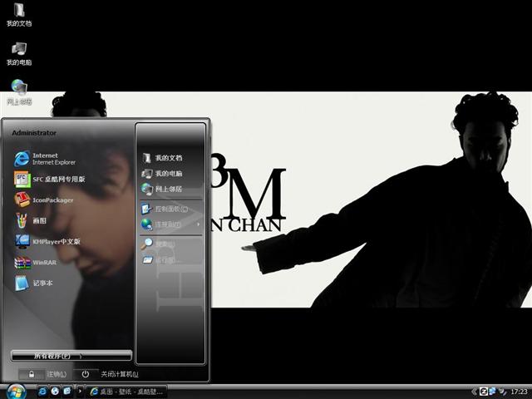Open 画图 paint program
Viewport: 532px width, 399px height.
[30, 221]
